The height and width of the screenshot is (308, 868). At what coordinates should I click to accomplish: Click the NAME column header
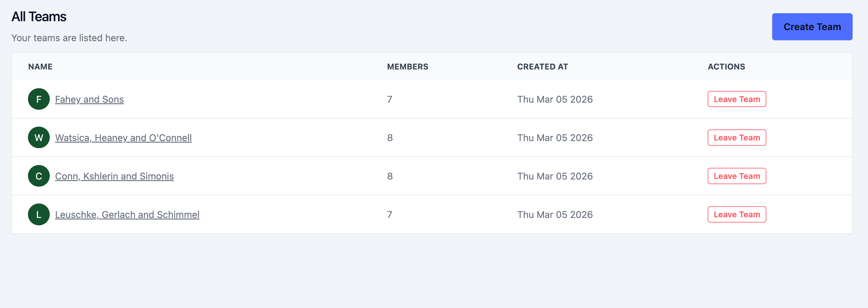40,66
